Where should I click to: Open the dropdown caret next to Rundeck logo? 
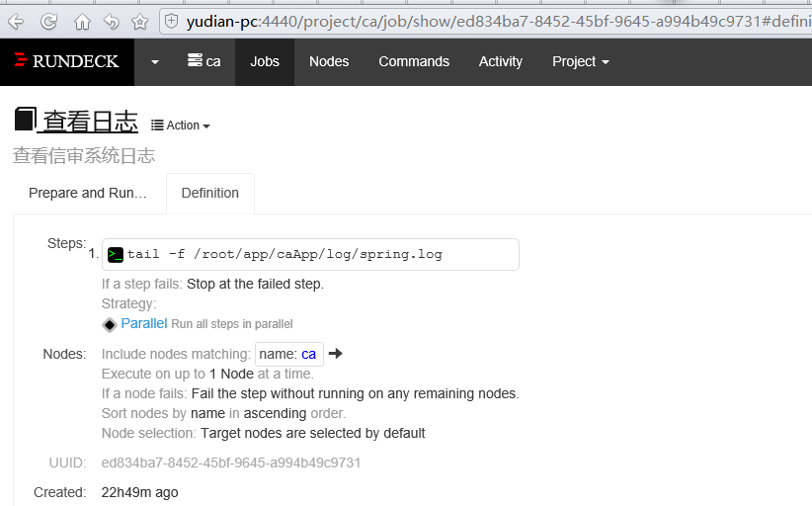pyautogui.click(x=155, y=61)
